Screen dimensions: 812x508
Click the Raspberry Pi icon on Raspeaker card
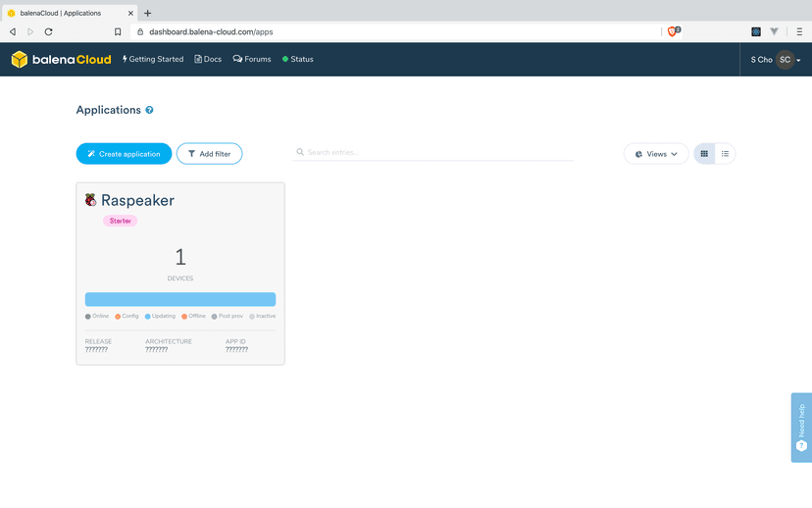pos(91,200)
